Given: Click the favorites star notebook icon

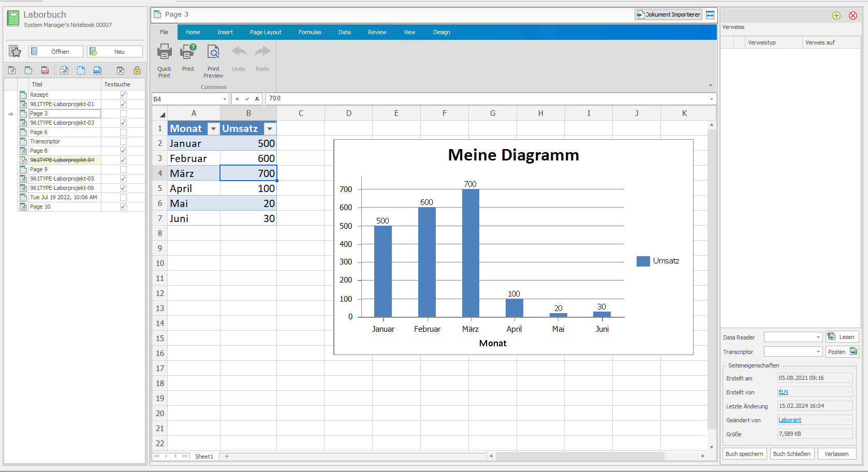Looking at the screenshot, I should [x=15, y=51].
